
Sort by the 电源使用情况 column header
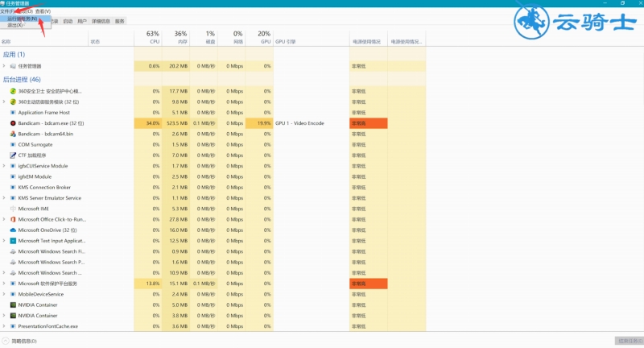(x=369, y=37)
